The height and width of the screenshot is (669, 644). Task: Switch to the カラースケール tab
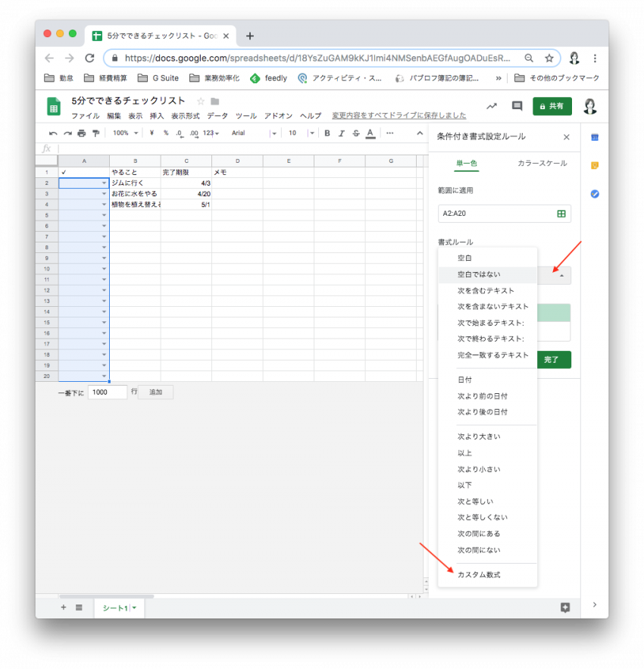(x=542, y=164)
